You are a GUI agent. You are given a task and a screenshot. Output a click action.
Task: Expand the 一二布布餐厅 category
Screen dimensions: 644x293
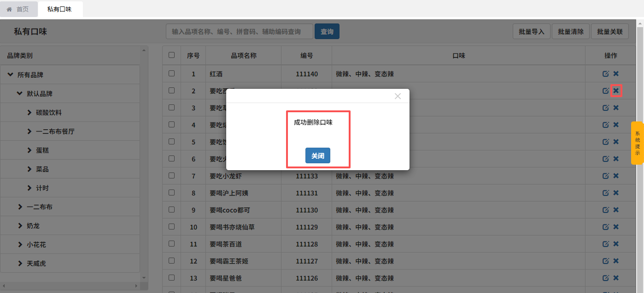(x=29, y=131)
